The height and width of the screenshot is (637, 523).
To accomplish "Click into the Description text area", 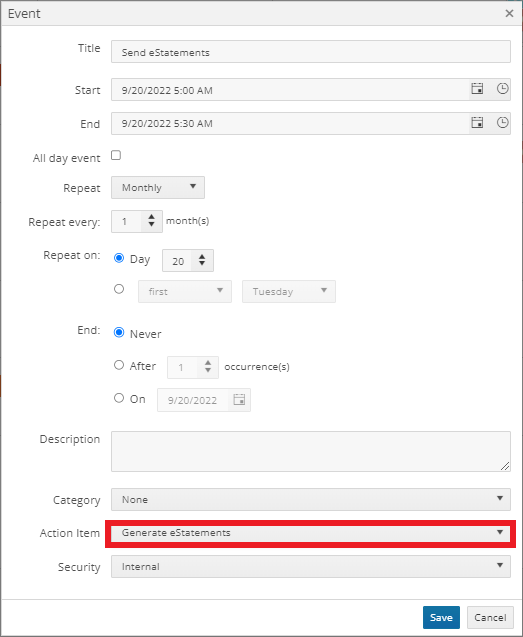I will [311, 451].
